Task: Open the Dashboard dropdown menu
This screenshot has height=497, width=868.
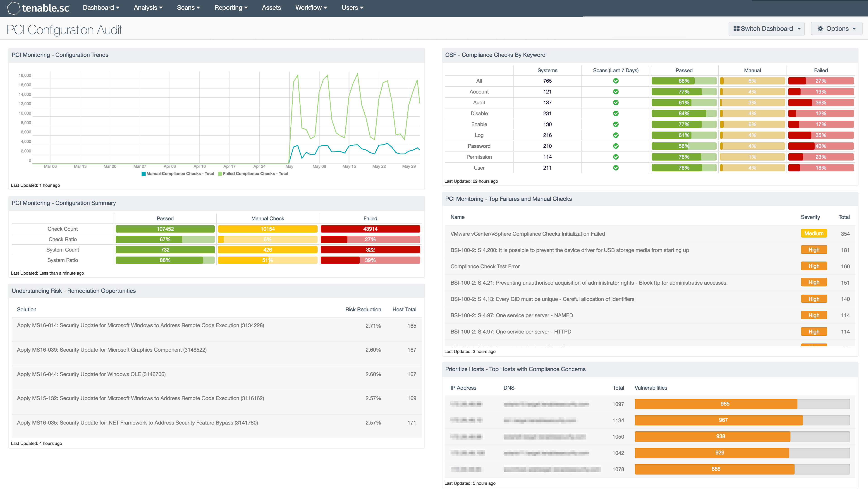Action: point(101,8)
